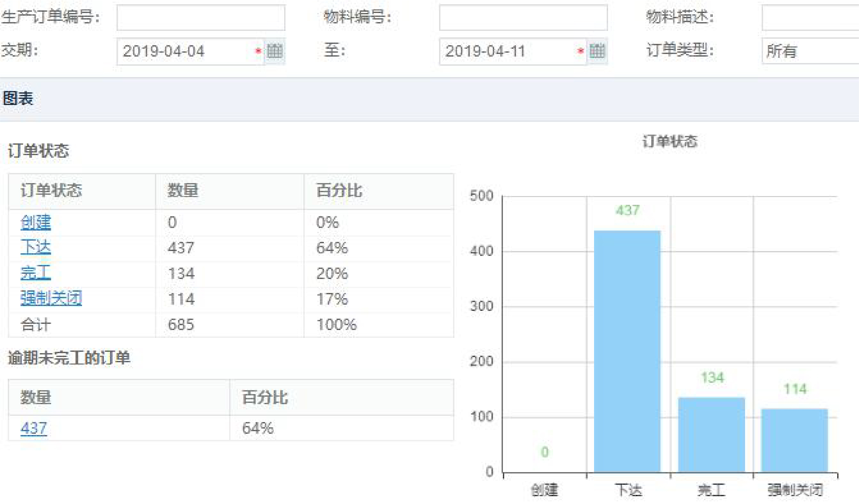Click the 下达 bar in the chart
The image size is (859, 504).
[x=627, y=351]
